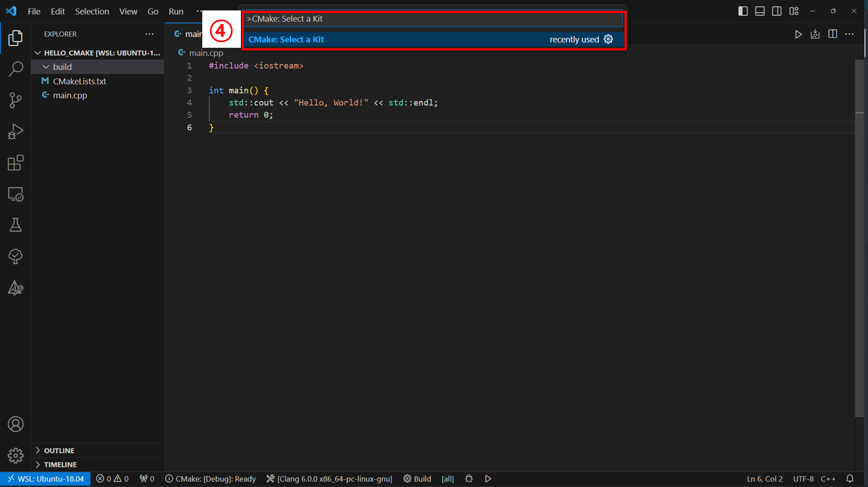
Task: Open Run and Debug view
Action: (x=16, y=131)
